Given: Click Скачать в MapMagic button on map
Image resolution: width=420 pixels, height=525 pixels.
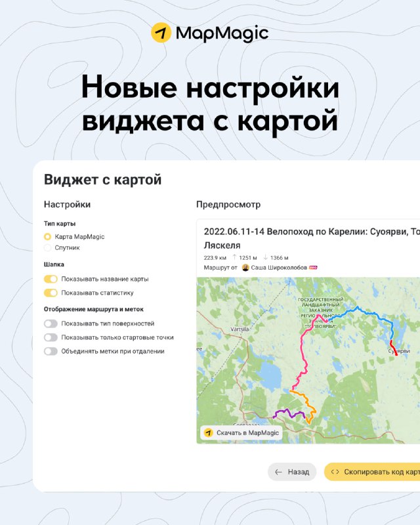Looking at the screenshot, I should [241, 432].
